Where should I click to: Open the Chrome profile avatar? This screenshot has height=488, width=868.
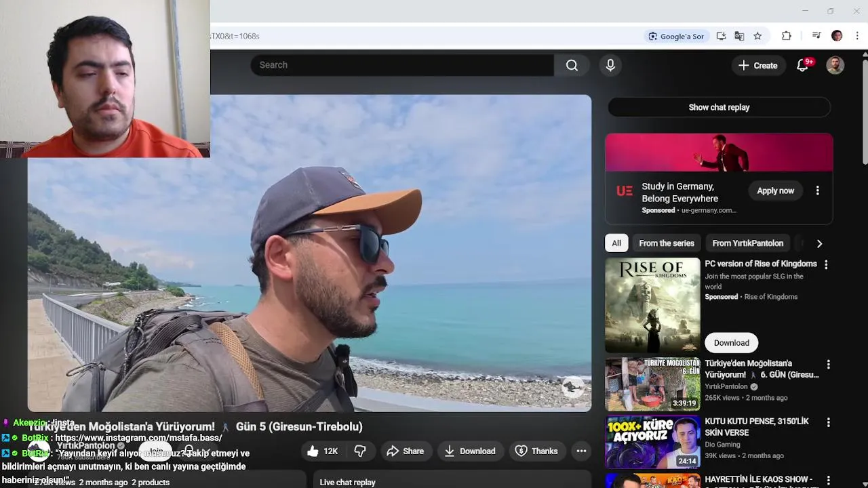(x=837, y=36)
